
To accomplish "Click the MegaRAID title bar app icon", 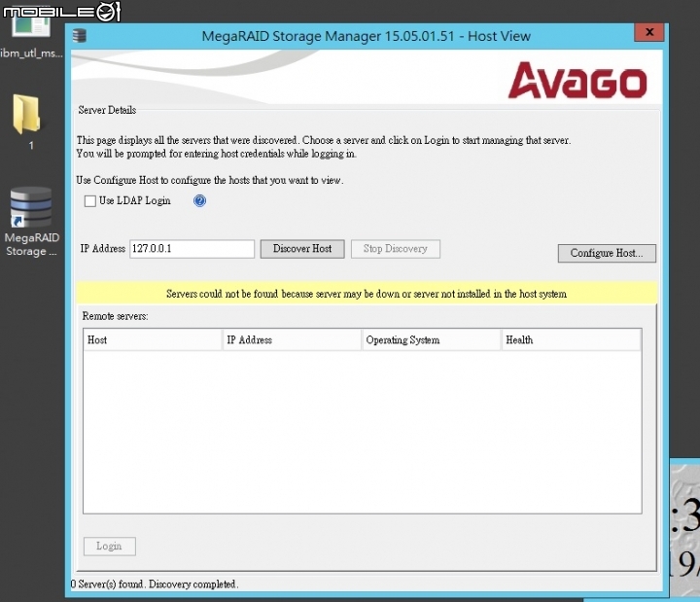I will coord(80,36).
